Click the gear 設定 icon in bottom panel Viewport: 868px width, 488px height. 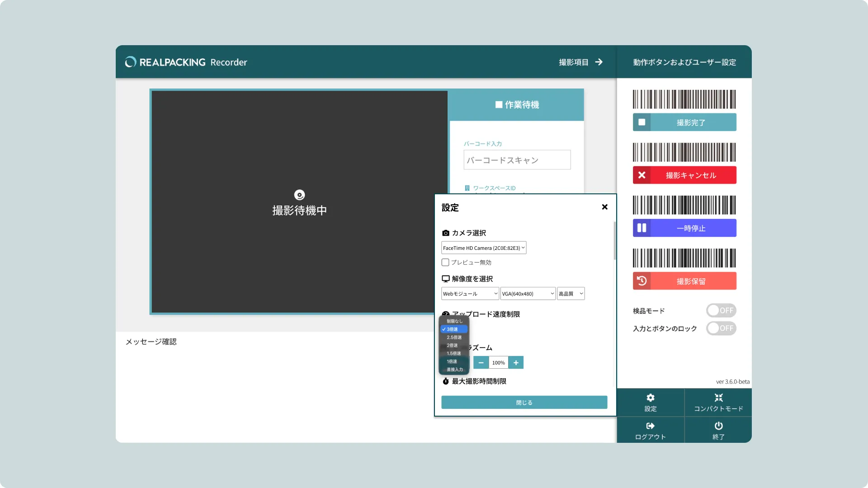650,398
